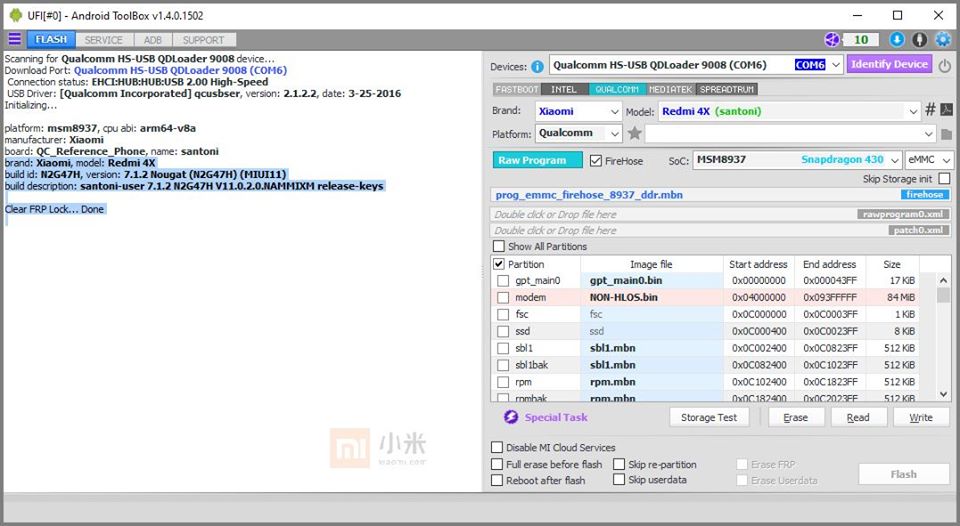This screenshot has width=960, height=526.
Task: Open the Special Task link
Action: pyautogui.click(x=556, y=417)
